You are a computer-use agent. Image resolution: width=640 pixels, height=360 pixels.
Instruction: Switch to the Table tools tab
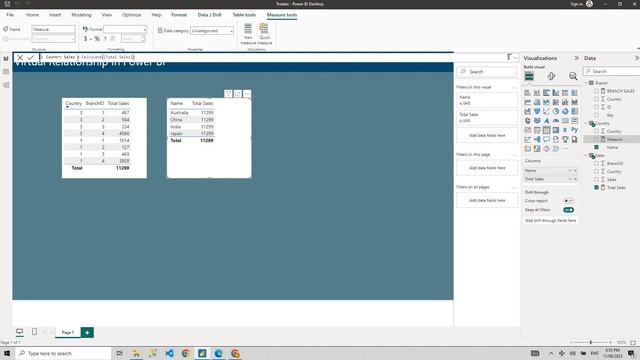(x=244, y=15)
